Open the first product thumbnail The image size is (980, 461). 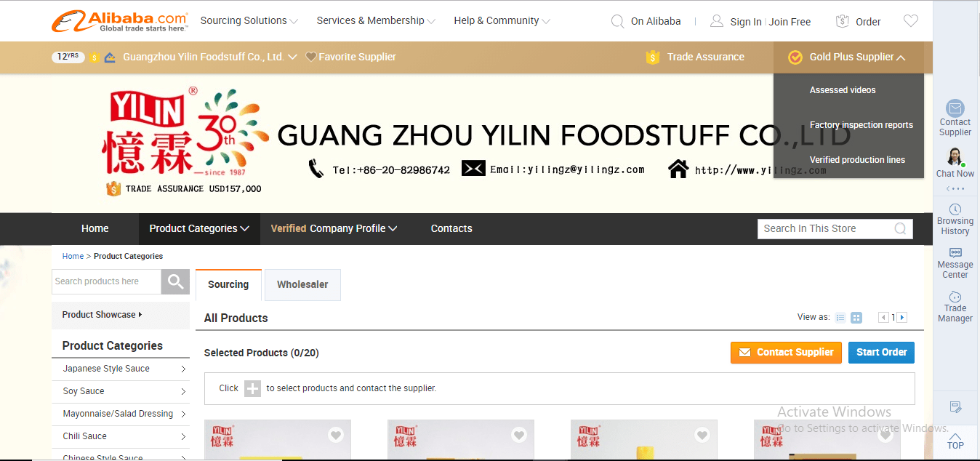(x=278, y=440)
